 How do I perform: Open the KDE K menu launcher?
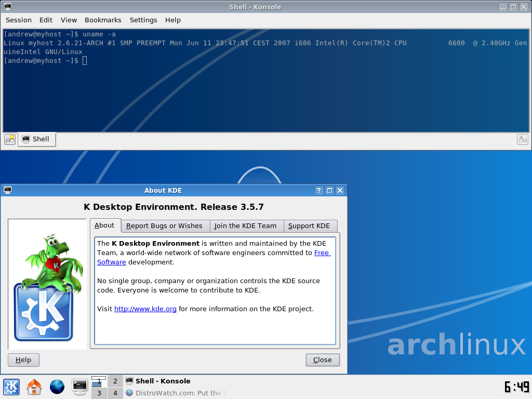tap(11, 387)
